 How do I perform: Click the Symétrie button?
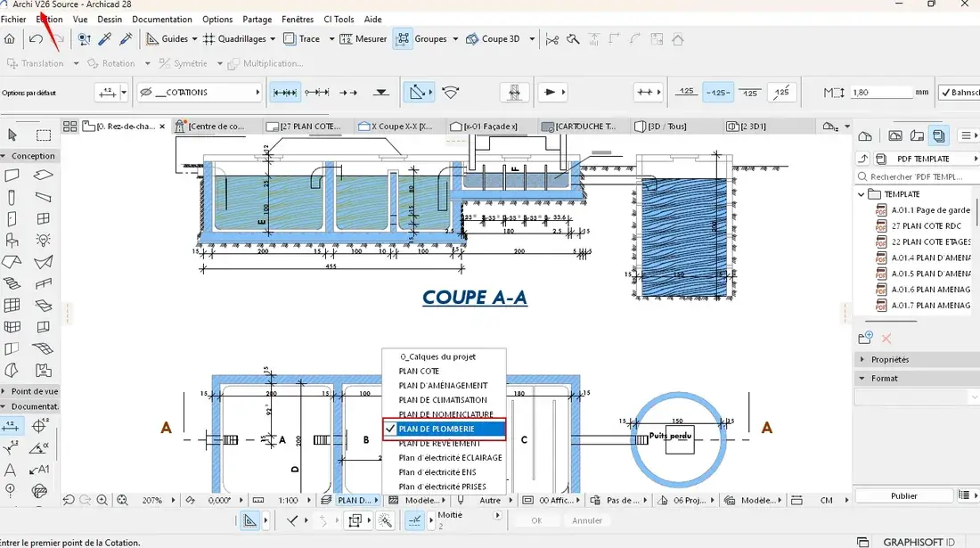(x=184, y=64)
